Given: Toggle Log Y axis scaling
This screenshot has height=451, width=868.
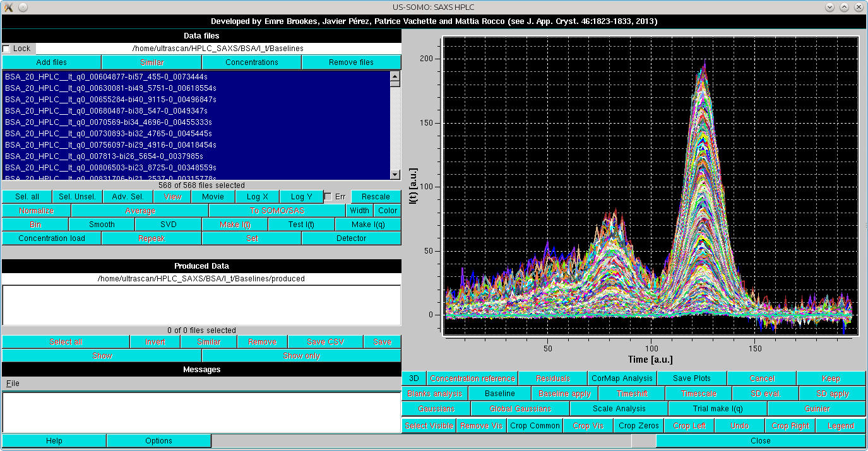Looking at the screenshot, I should tap(301, 197).
